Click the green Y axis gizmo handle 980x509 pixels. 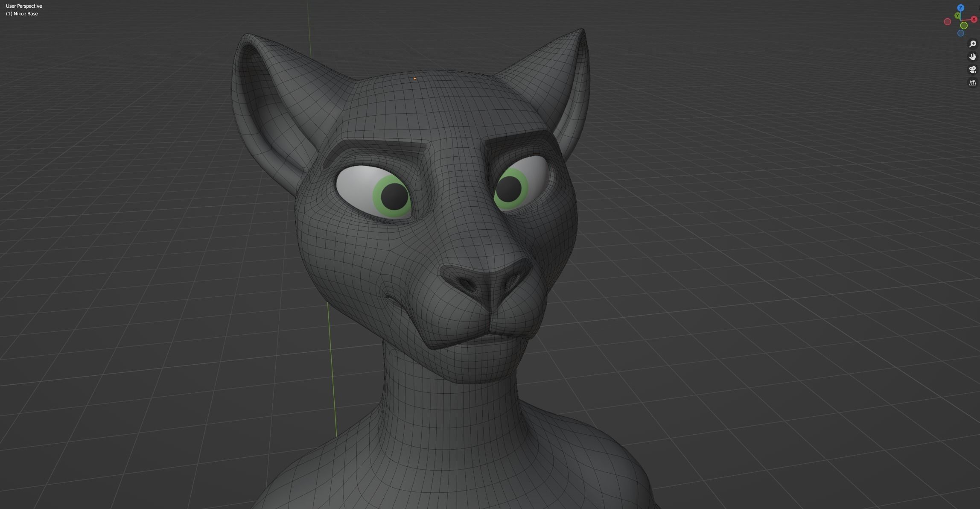click(x=957, y=15)
